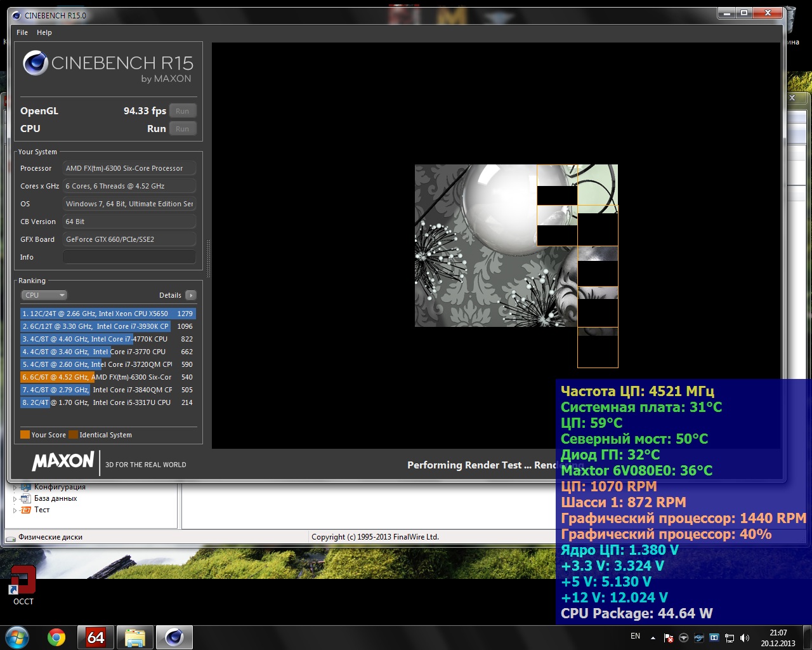Click 'Физические диски' in AIDA64 status bar
The height and width of the screenshot is (650, 812).
pos(50,537)
